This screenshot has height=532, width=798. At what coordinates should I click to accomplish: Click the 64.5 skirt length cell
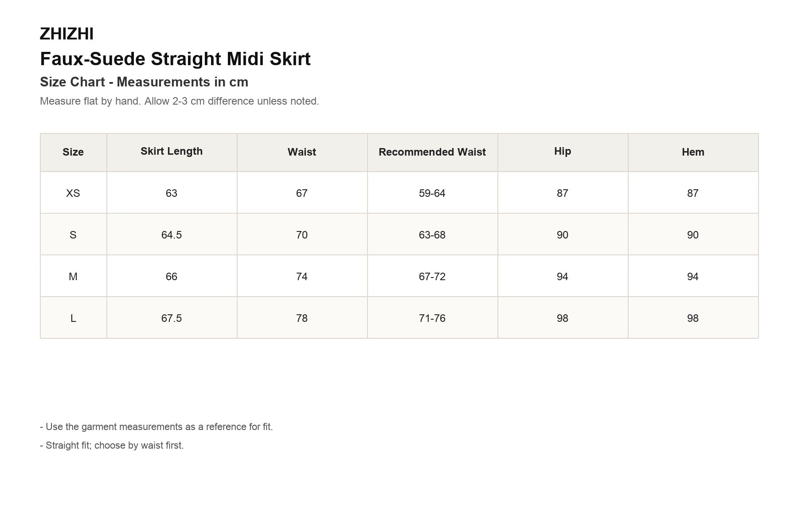click(x=172, y=235)
